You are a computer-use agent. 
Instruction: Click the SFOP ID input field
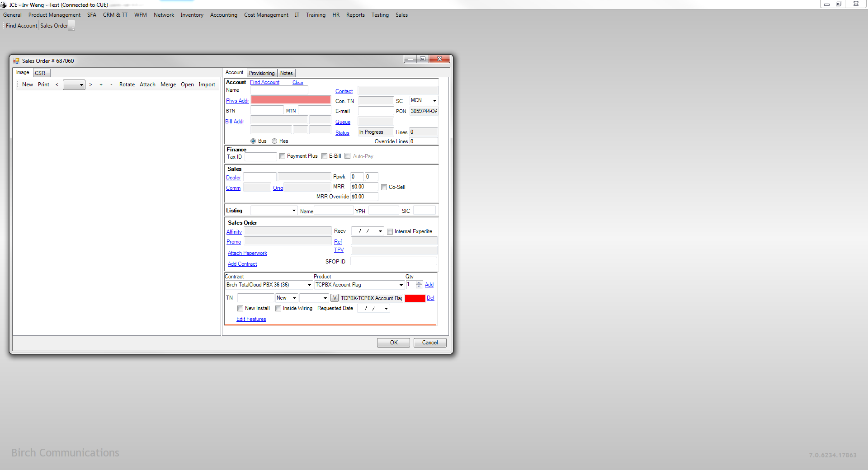pyautogui.click(x=393, y=262)
